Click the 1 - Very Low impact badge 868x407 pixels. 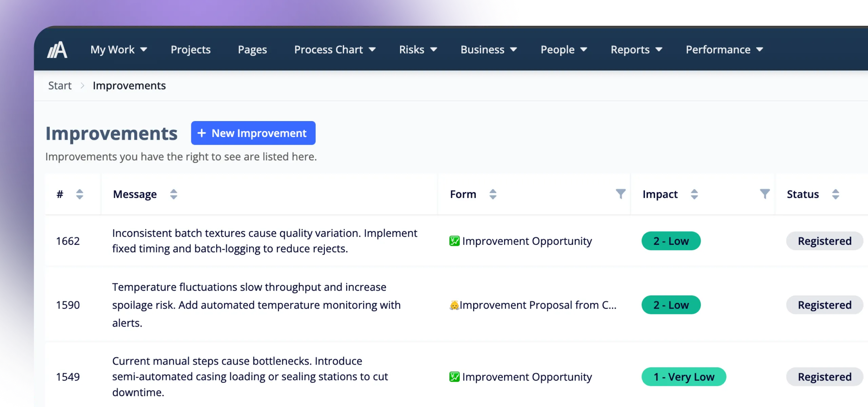click(x=684, y=376)
